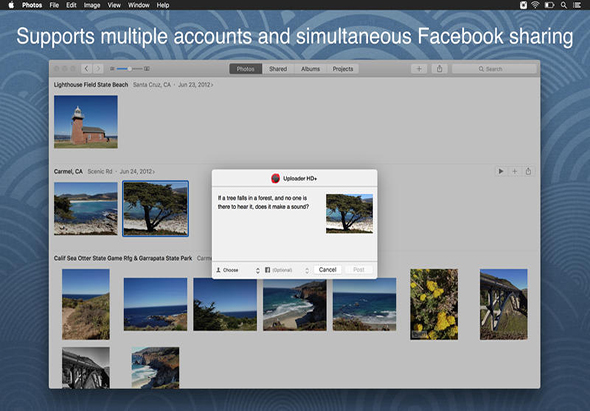
Task: Click the Uploader HD+ app icon
Action: pyautogui.click(x=275, y=178)
